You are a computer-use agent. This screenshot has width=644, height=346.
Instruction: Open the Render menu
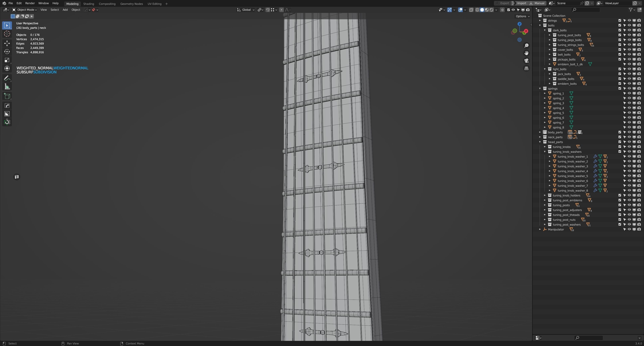(30, 3)
